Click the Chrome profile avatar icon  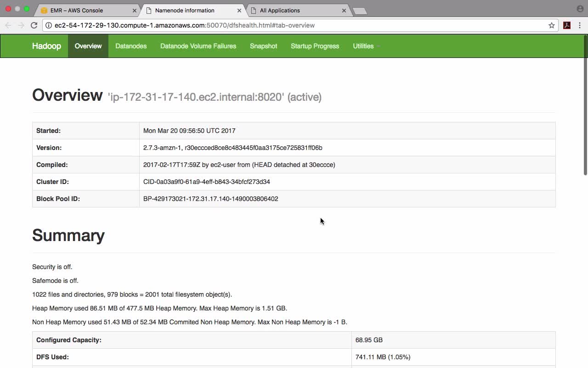click(x=580, y=9)
